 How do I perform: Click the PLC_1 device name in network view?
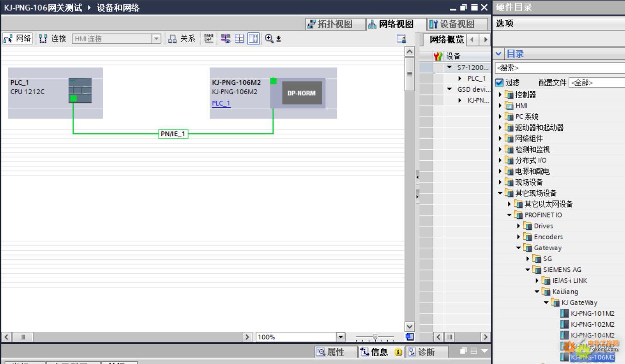pyautogui.click(x=20, y=82)
